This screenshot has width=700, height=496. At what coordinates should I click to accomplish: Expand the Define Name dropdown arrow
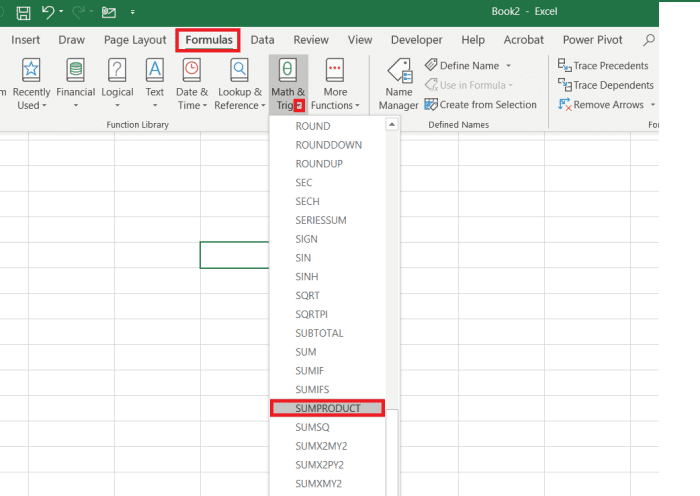pos(508,66)
